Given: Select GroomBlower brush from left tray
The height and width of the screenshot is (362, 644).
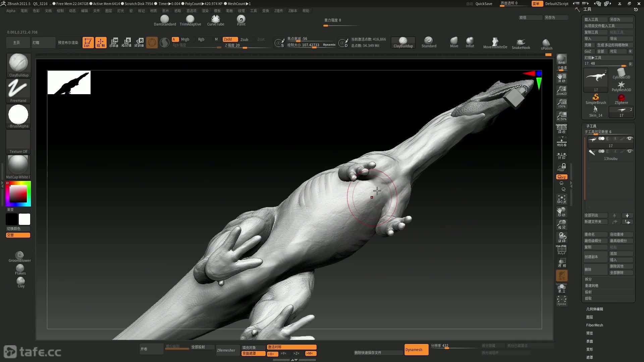Looking at the screenshot, I should click(19, 257).
